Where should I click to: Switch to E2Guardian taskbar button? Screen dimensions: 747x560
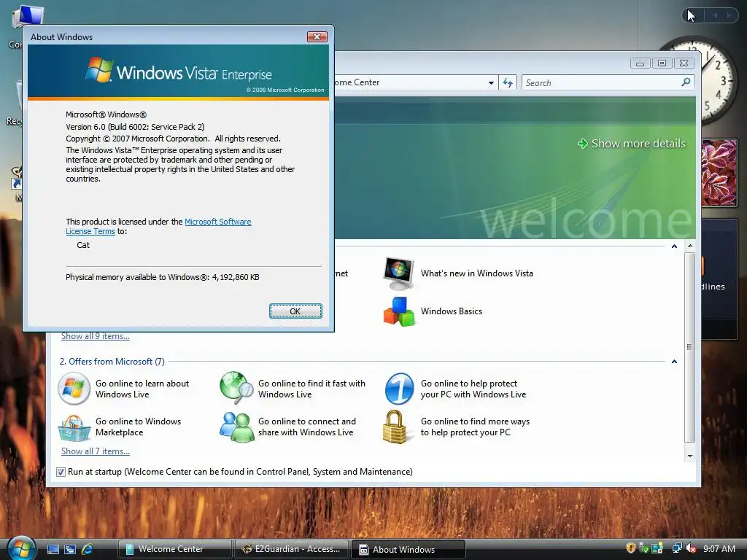(291, 549)
